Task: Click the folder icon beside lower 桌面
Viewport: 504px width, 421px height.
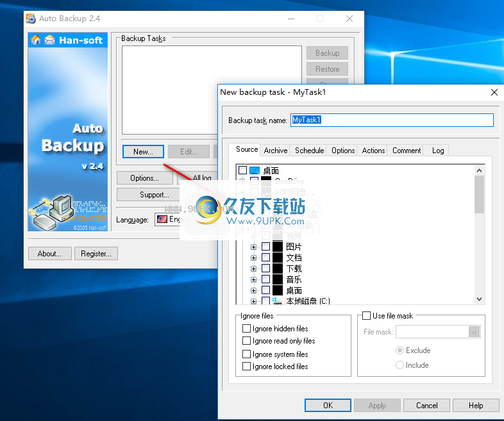Action: coord(278,290)
